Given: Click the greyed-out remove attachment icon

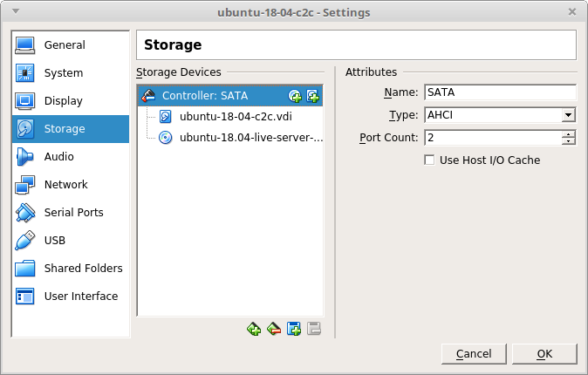Looking at the screenshot, I should click(x=314, y=329).
